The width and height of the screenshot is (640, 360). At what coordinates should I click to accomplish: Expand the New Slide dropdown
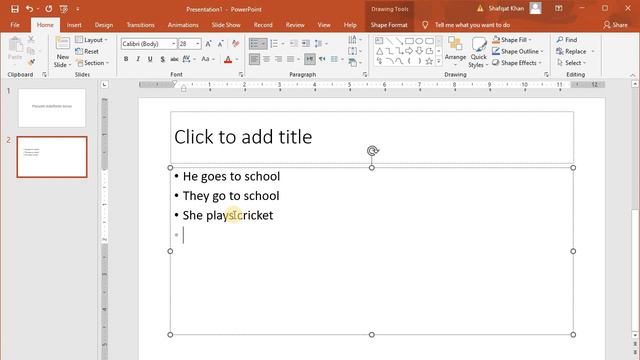[x=62, y=61]
